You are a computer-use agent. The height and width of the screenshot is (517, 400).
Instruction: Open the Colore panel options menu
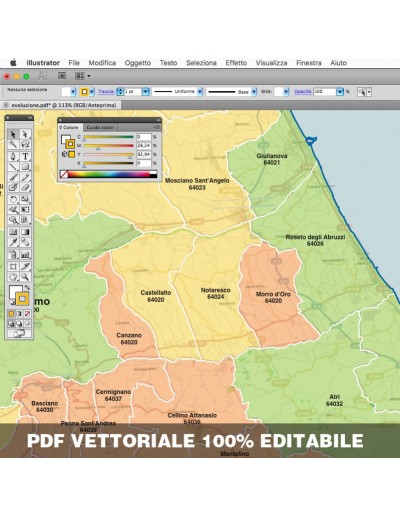(x=157, y=127)
